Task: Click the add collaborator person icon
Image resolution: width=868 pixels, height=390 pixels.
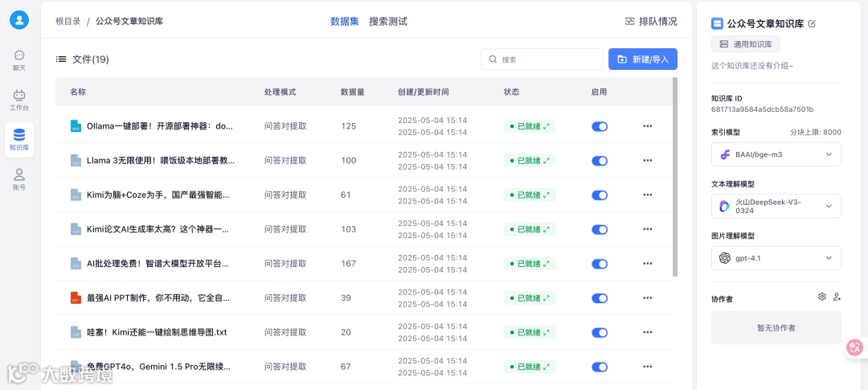Action: point(837,297)
